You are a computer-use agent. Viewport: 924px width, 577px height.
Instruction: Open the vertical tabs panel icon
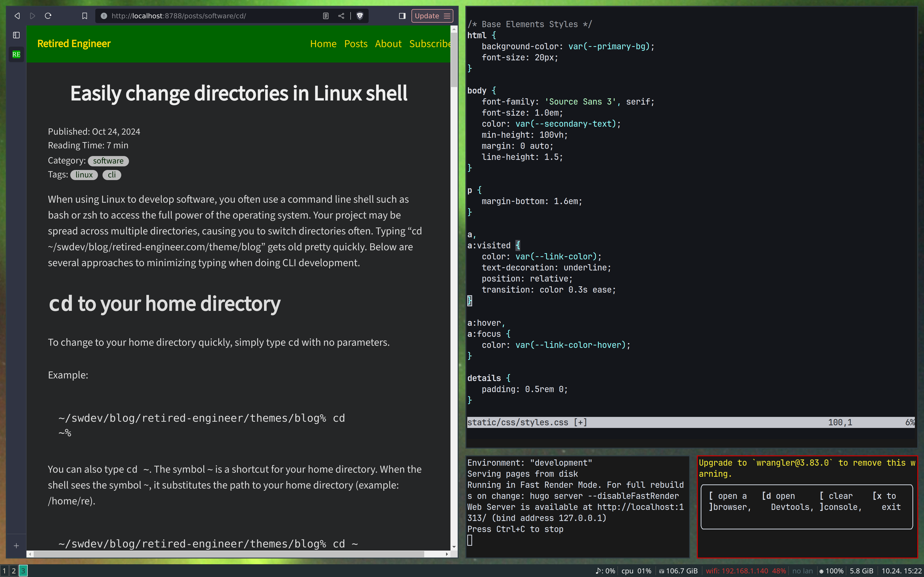(16, 35)
